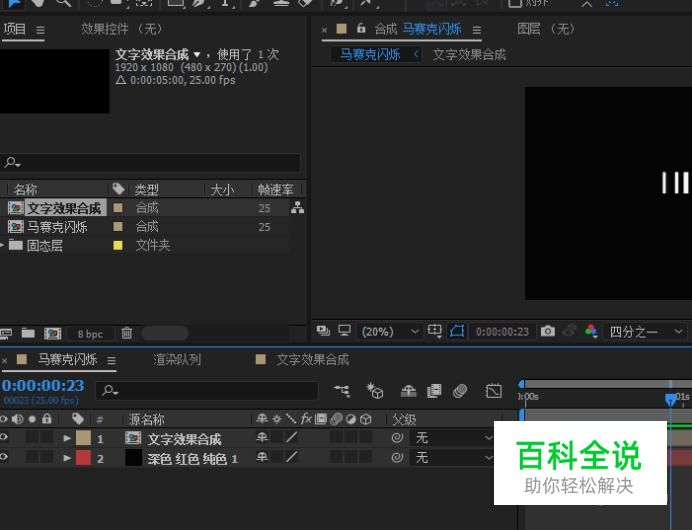Image resolution: width=692 pixels, height=530 pixels.
Task: Click 马赛克闪烁 breadcrumb in viewer
Action: click(x=370, y=54)
